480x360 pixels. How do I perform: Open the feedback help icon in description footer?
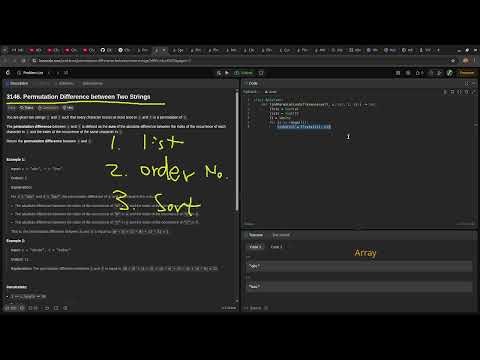click(66, 308)
